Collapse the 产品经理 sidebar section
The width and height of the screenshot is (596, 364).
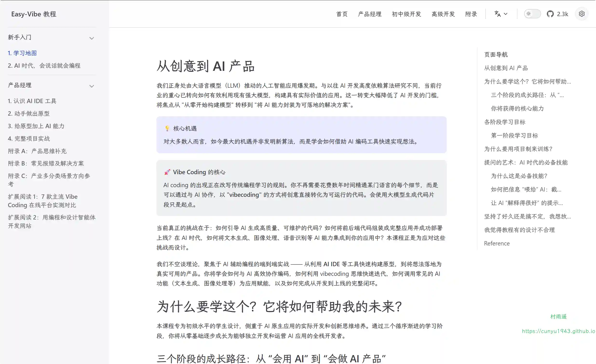(92, 86)
